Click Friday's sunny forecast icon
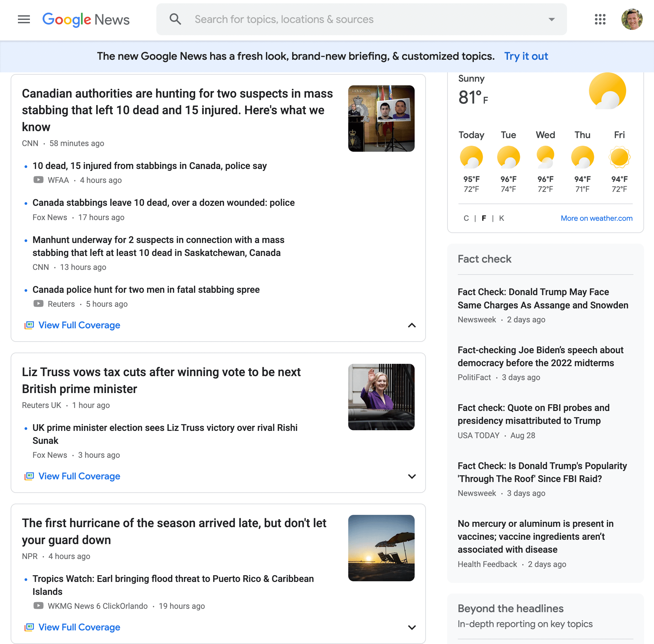 (x=619, y=157)
